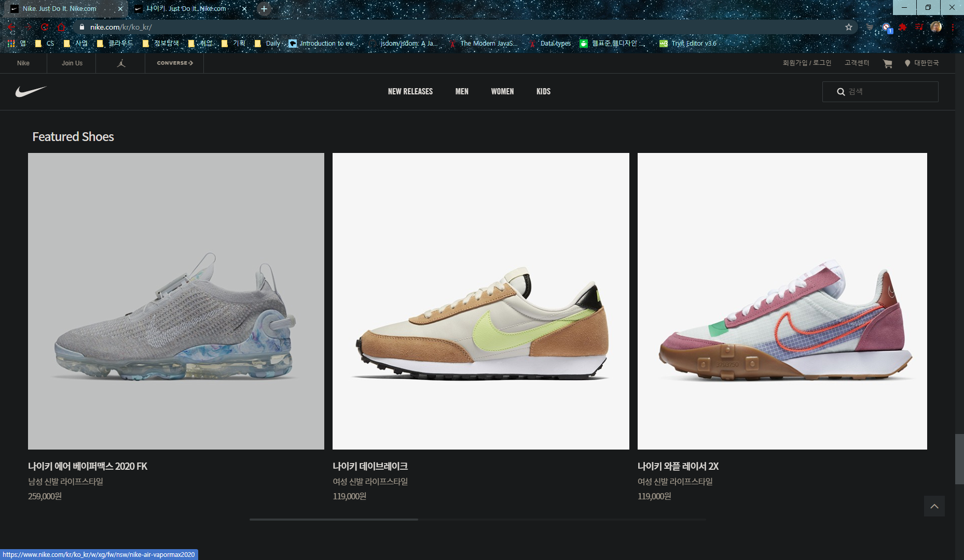
Task: Click the Join Us link
Action: pos(72,63)
